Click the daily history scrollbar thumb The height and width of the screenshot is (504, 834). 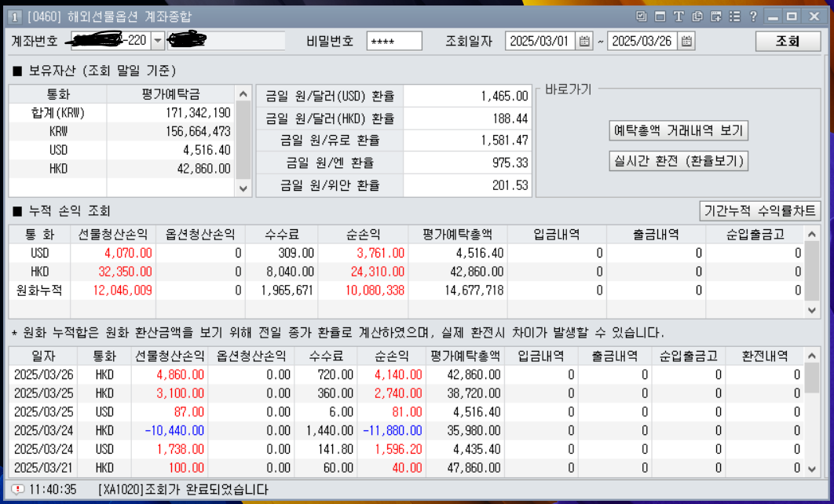pyautogui.click(x=812, y=378)
